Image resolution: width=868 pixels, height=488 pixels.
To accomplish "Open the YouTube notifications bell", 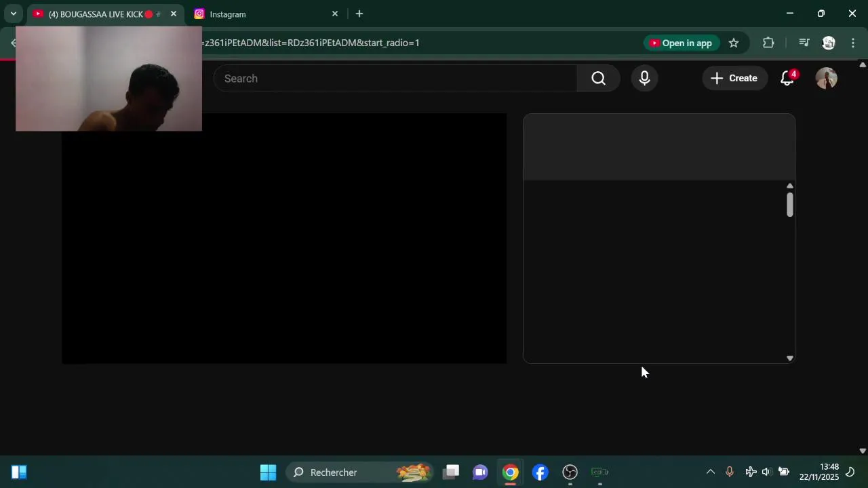I will point(787,79).
